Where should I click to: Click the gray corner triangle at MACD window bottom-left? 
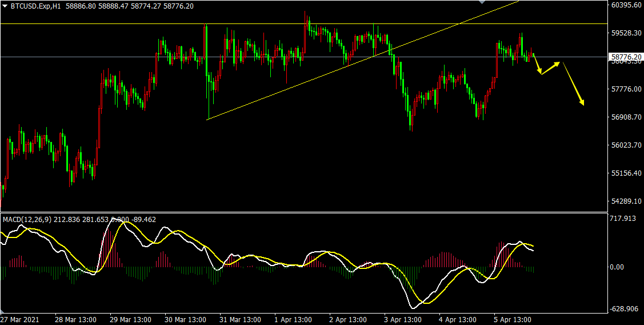pyautogui.click(x=3, y=311)
